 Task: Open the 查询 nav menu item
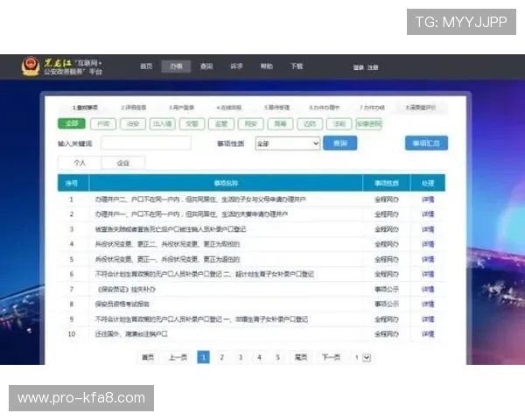pyautogui.click(x=206, y=66)
